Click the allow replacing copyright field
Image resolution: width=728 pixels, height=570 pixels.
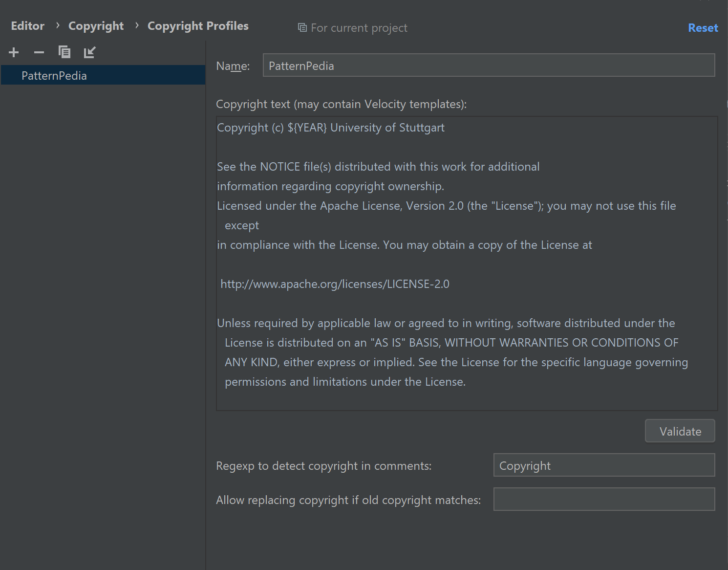(604, 499)
